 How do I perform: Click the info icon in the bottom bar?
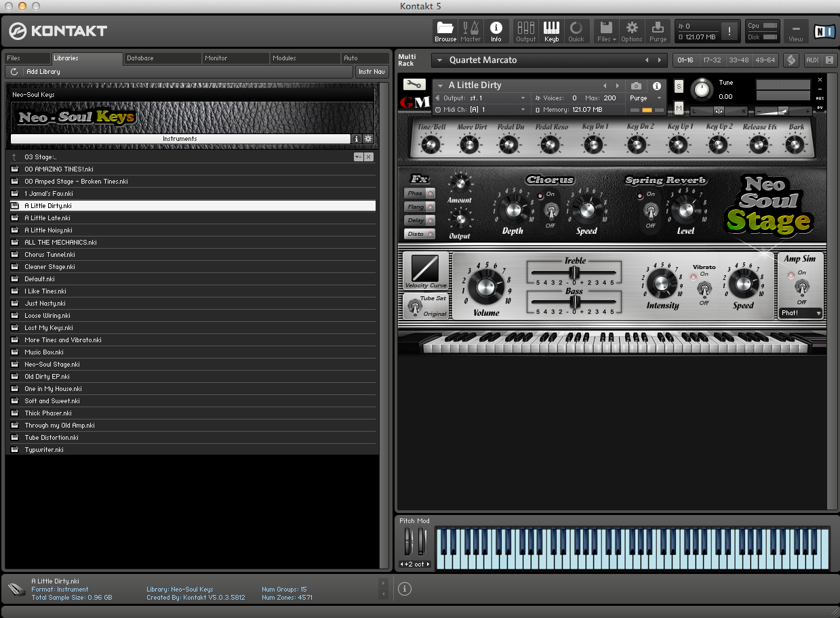(x=405, y=589)
